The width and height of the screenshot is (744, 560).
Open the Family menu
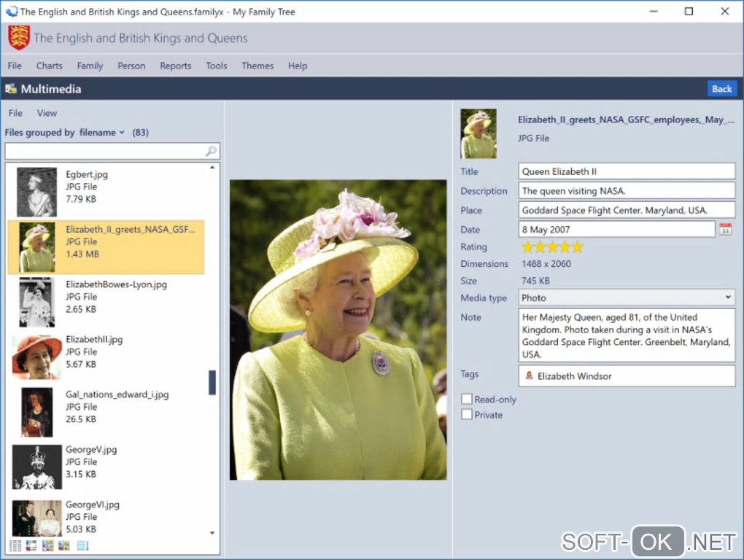click(x=90, y=66)
